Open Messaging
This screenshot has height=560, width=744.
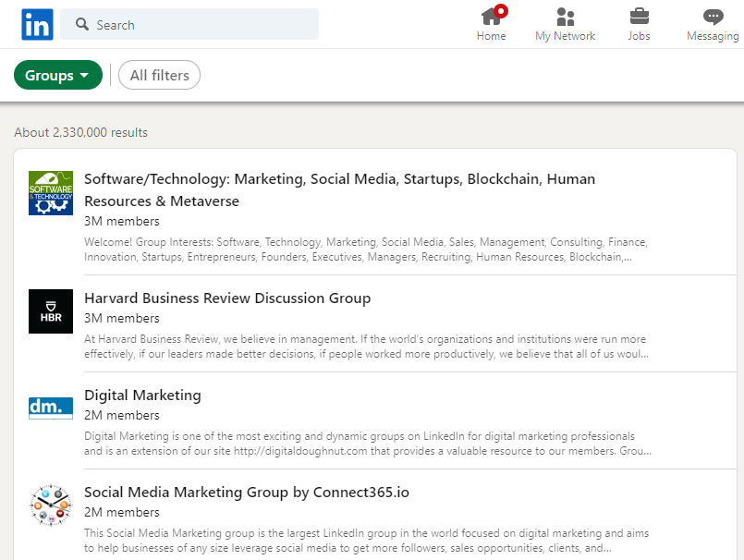pyautogui.click(x=713, y=17)
